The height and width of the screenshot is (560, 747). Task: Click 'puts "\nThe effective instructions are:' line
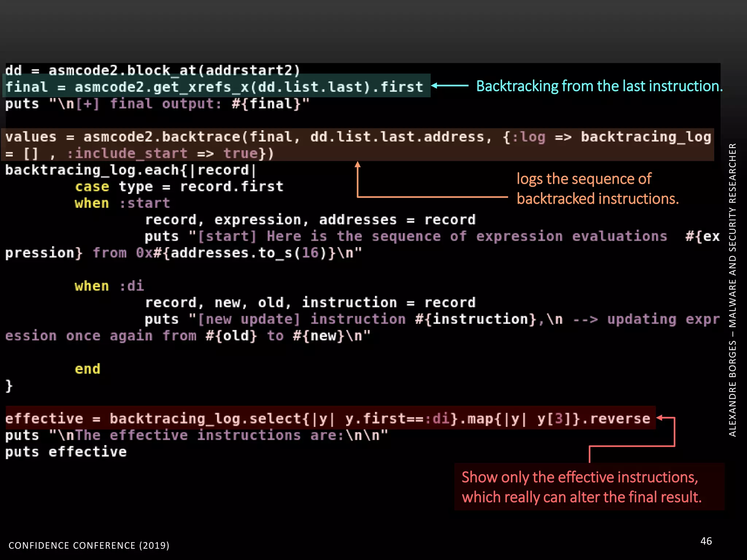(x=197, y=435)
